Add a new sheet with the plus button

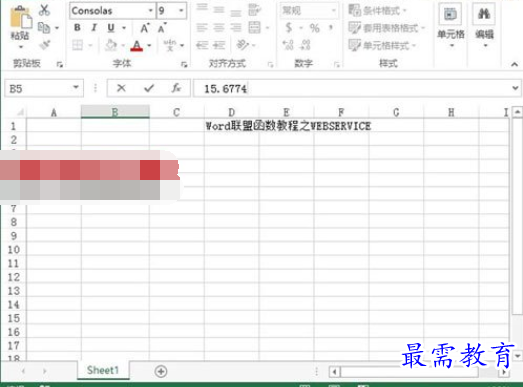(x=161, y=371)
